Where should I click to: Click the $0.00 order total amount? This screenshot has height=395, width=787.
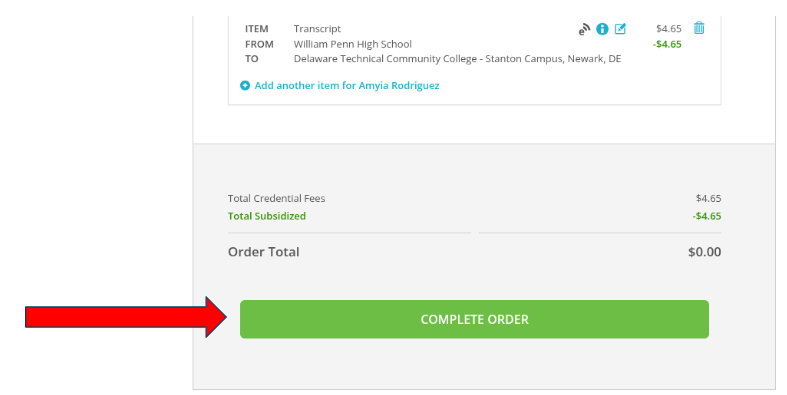[704, 251]
